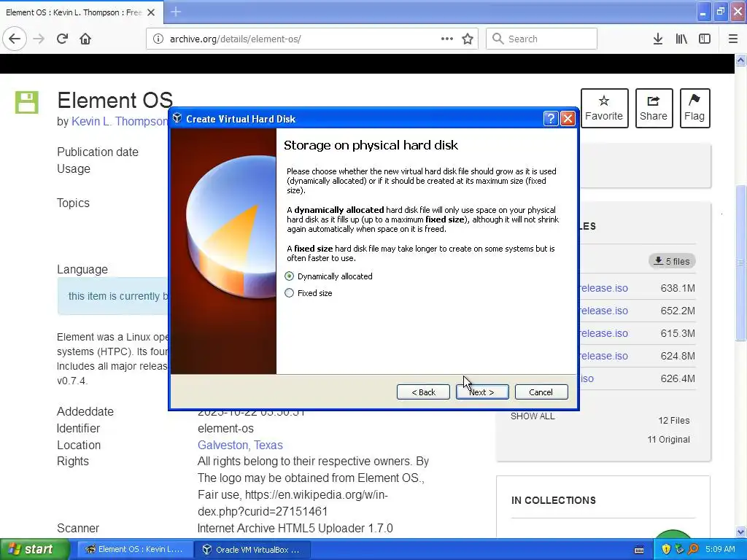Select the Dynamically allocated radio button
This screenshot has width=747, height=560.
coord(289,276)
